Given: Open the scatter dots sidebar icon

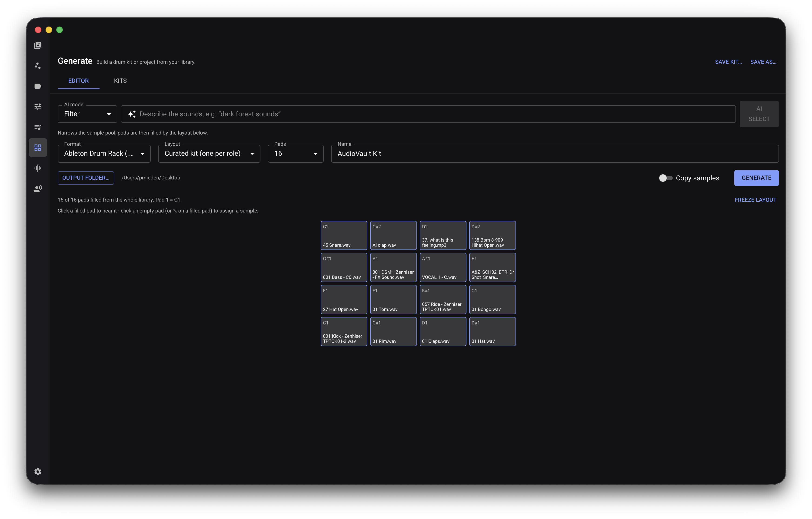Looking at the screenshot, I should tap(38, 65).
